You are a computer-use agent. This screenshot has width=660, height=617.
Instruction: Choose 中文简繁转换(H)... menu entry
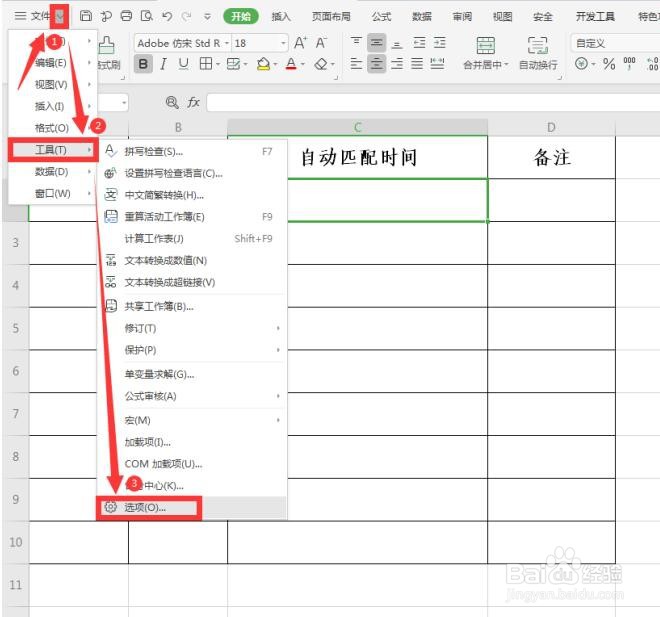pos(192,195)
